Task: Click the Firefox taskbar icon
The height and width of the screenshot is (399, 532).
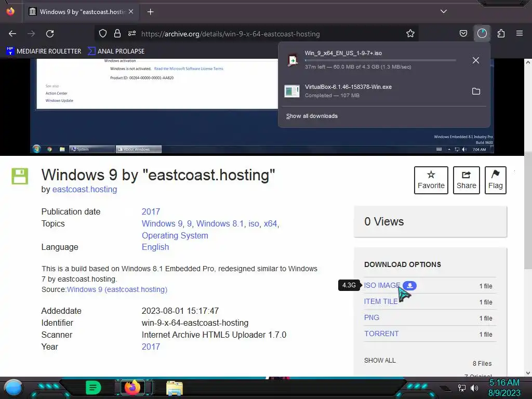Action: coord(132,388)
